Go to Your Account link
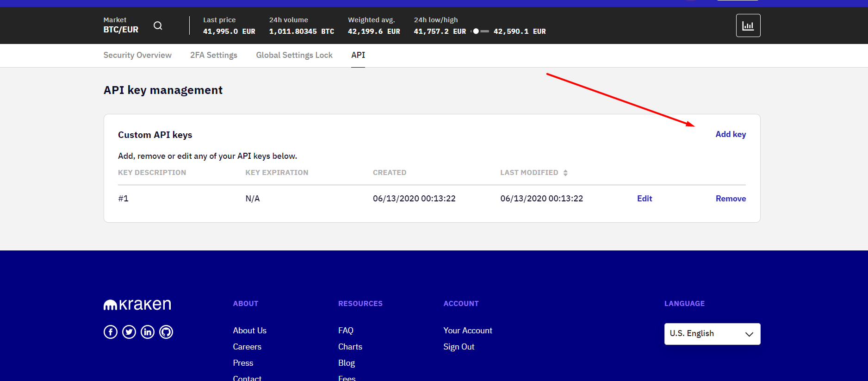Screen dimensions: 868x381 (468, 331)
